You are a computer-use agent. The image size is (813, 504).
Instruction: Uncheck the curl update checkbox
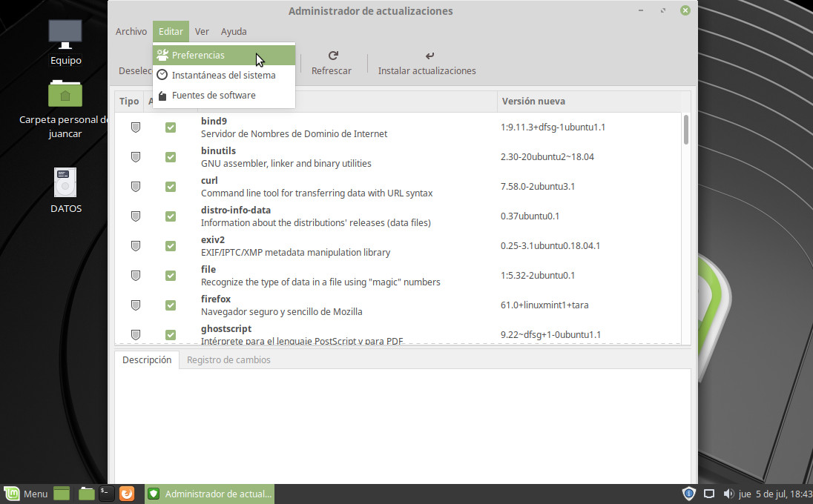pos(171,187)
